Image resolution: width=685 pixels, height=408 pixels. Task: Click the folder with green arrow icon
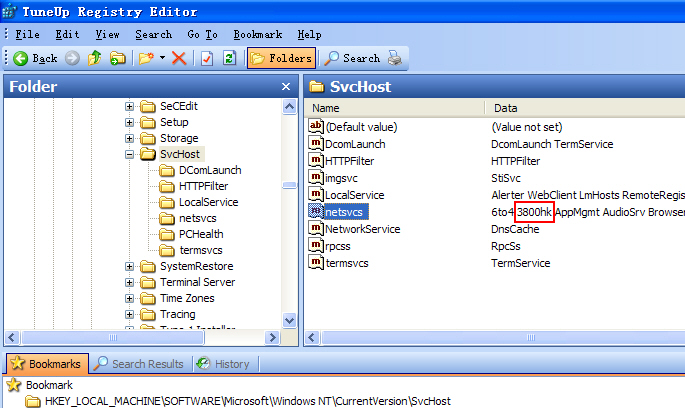click(118, 58)
